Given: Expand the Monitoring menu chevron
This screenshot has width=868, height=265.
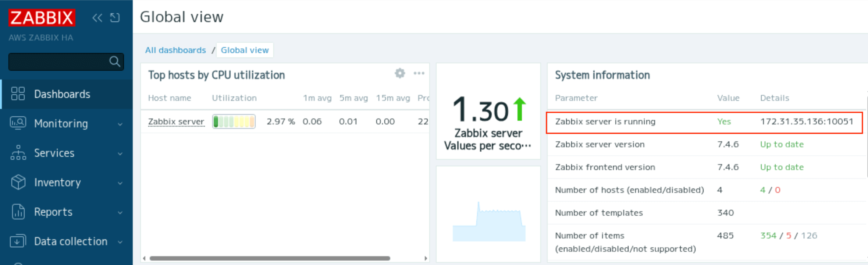Looking at the screenshot, I should tap(120, 124).
